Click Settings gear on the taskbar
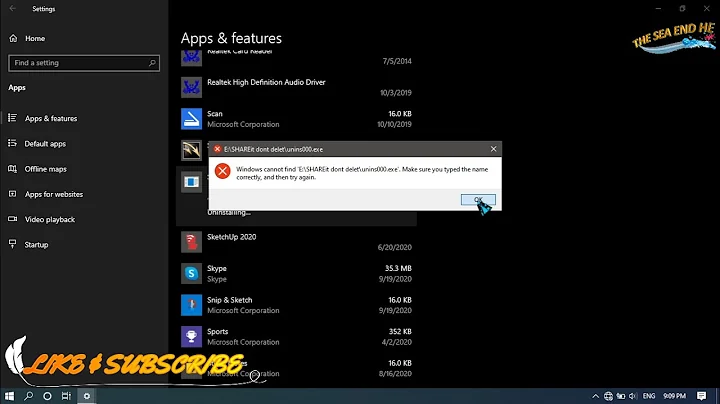The width and height of the screenshot is (720, 404). pyautogui.click(x=86, y=396)
